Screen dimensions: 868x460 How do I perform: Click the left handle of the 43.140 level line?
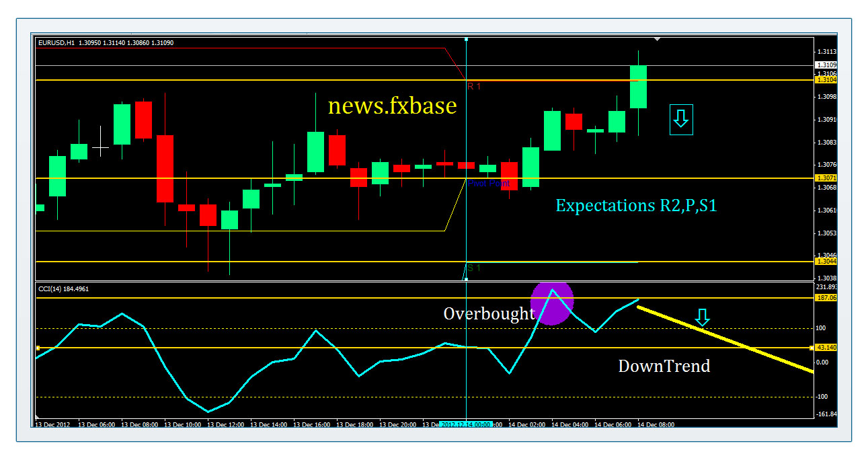point(38,348)
